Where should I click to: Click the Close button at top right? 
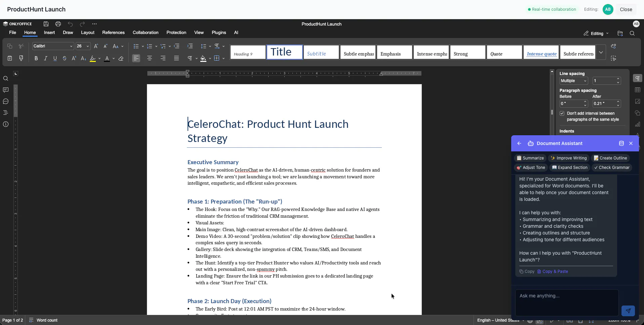(626, 9)
